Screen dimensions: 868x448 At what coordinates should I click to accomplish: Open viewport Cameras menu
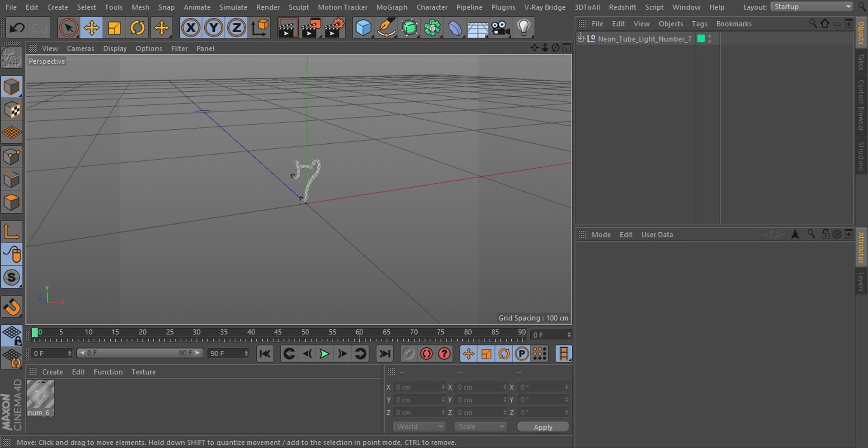pyautogui.click(x=80, y=48)
